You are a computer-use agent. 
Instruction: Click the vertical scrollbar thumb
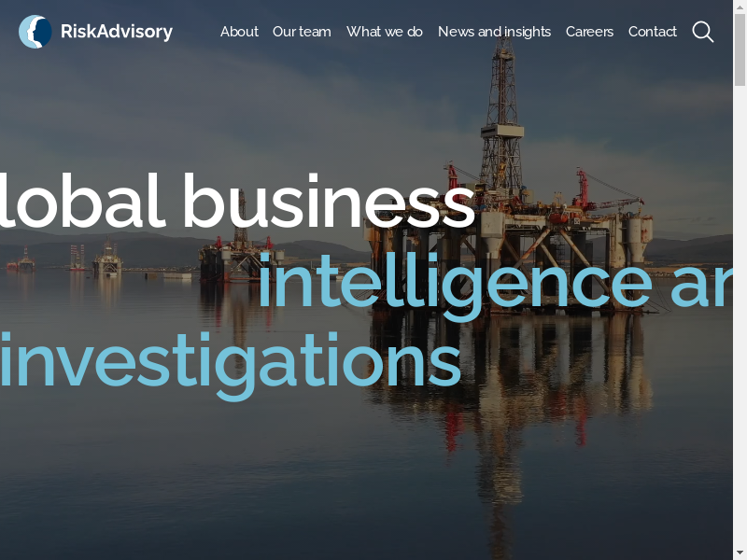pos(740,49)
